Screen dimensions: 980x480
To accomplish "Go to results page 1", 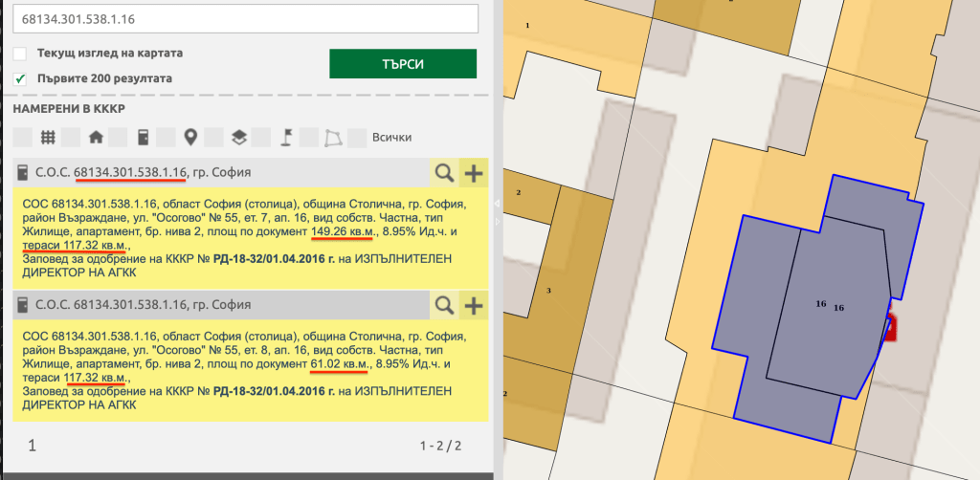I will click(x=33, y=446).
